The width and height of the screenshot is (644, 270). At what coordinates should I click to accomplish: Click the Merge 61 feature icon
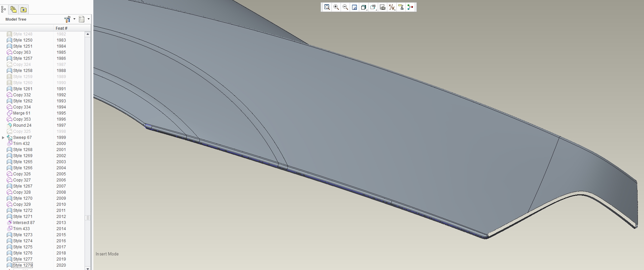pyautogui.click(x=9, y=113)
